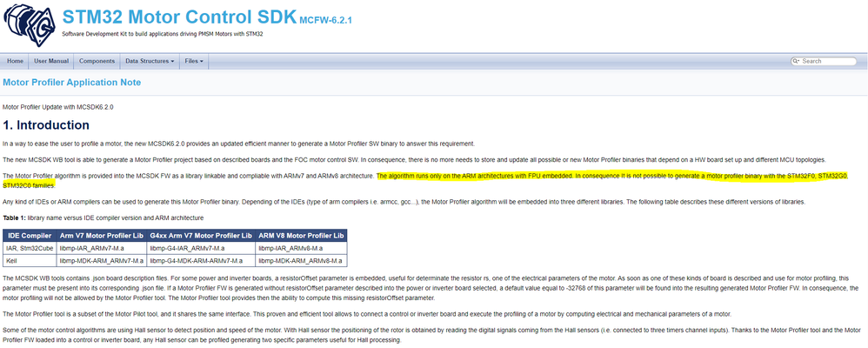This screenshot has width=868, height=348.
Task: Select the libmp-MDK-ARM_ARMv7-M.a cell
Action: [101, 260]
